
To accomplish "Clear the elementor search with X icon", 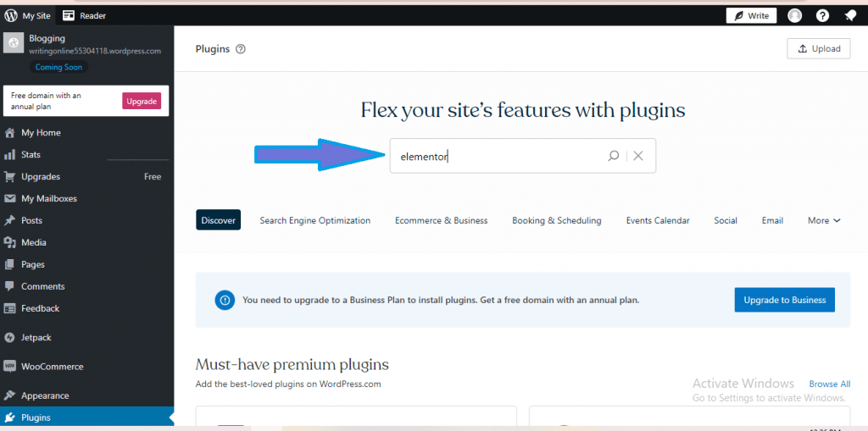I will pyautogui.click(x=638, y=156).
